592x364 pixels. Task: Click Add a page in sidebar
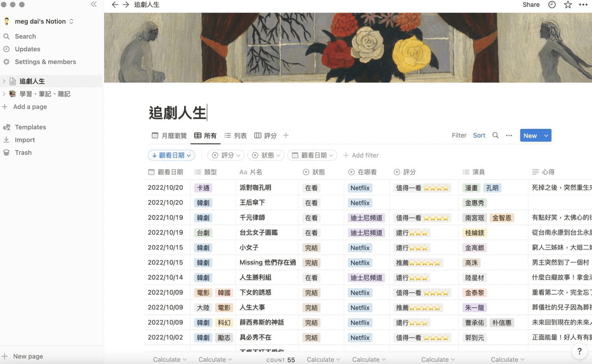(x=30, y=107)
